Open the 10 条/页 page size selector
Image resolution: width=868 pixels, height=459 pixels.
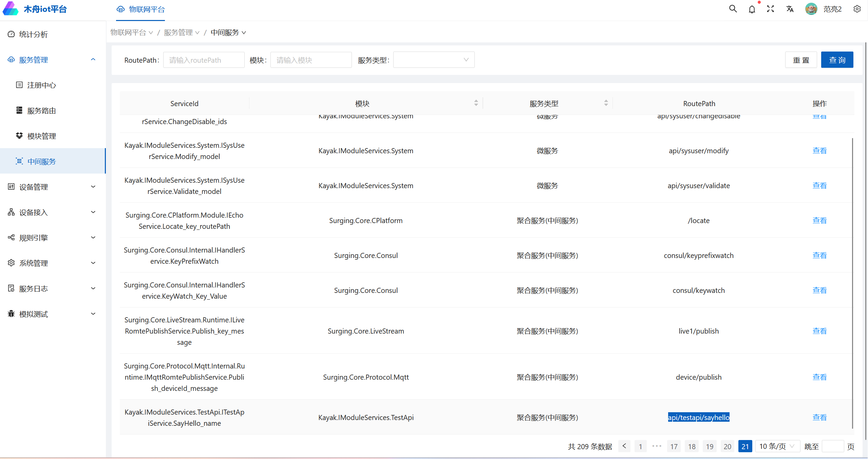[x=777, y=446]
